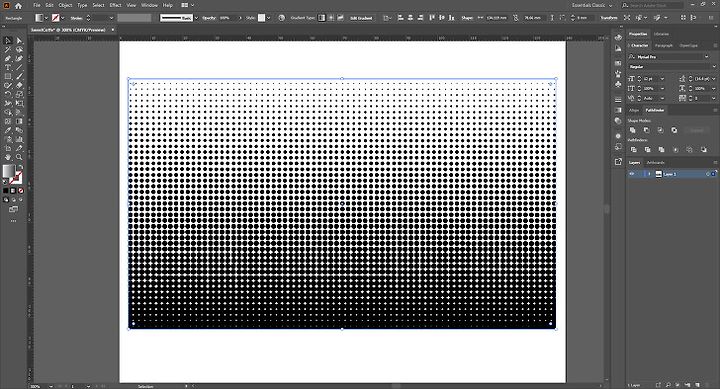This screenshot has height=389, width=720.
Task: Open brush definition Basic dropdown
Action: click(197, 18)
